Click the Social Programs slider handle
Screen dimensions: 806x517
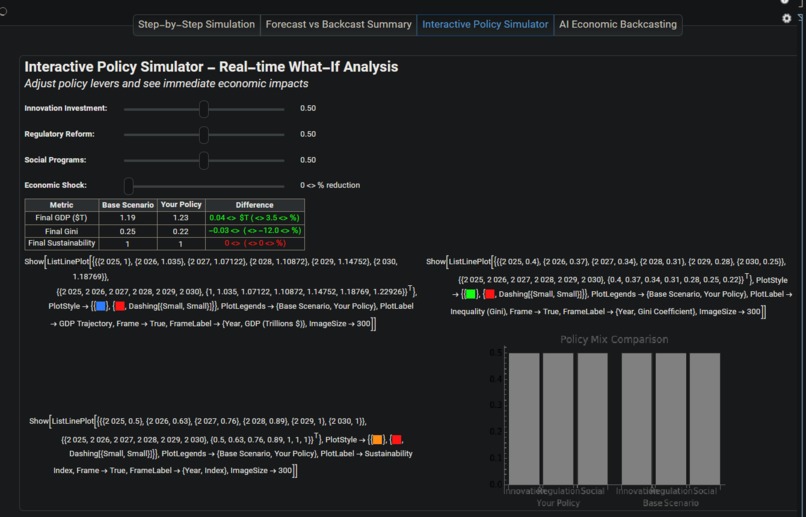pos(204,160)
